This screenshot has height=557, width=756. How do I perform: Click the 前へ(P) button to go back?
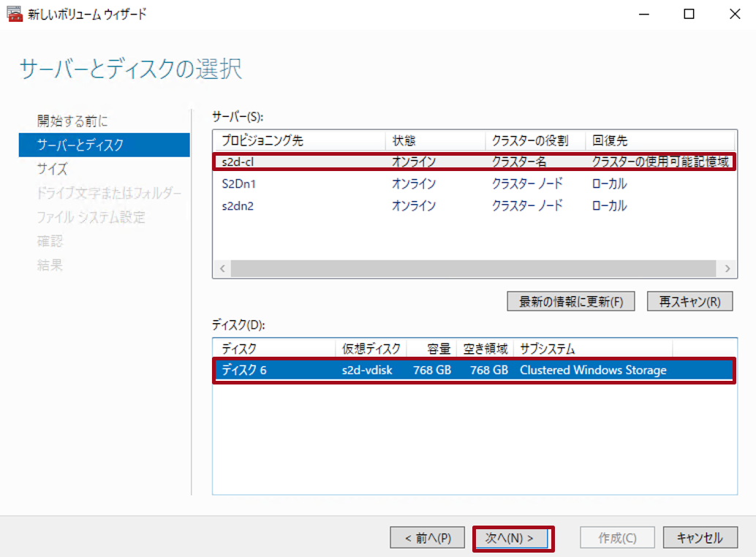tap(427, 537)
